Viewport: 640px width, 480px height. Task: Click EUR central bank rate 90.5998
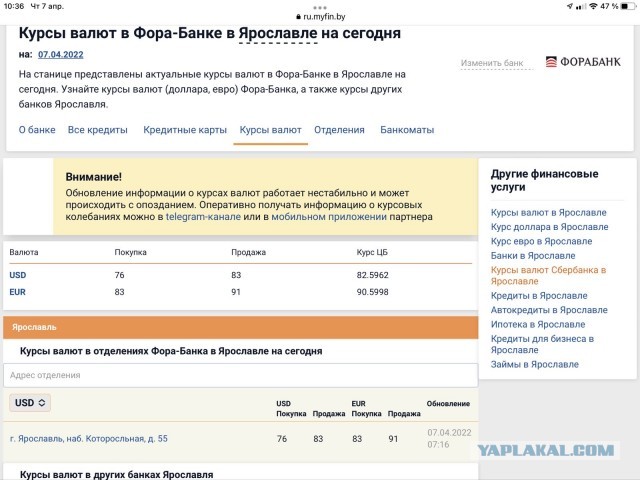[372, 292]
